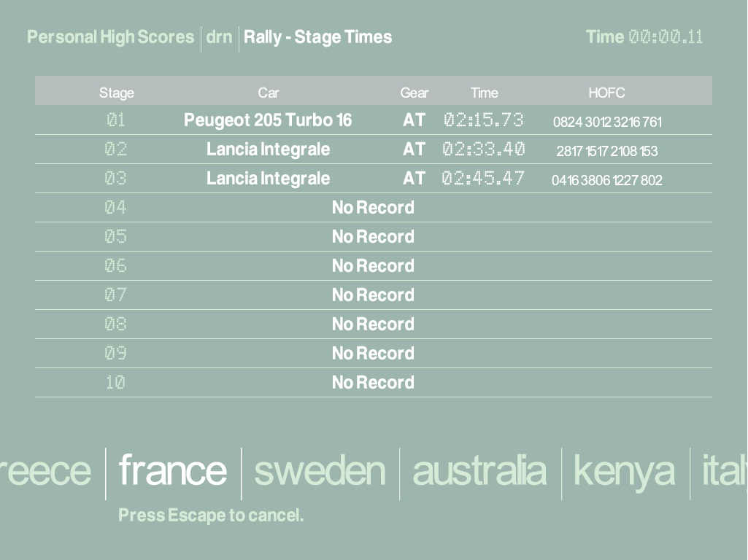Click the Rally - Stage Times title

(x=317, y=37)
